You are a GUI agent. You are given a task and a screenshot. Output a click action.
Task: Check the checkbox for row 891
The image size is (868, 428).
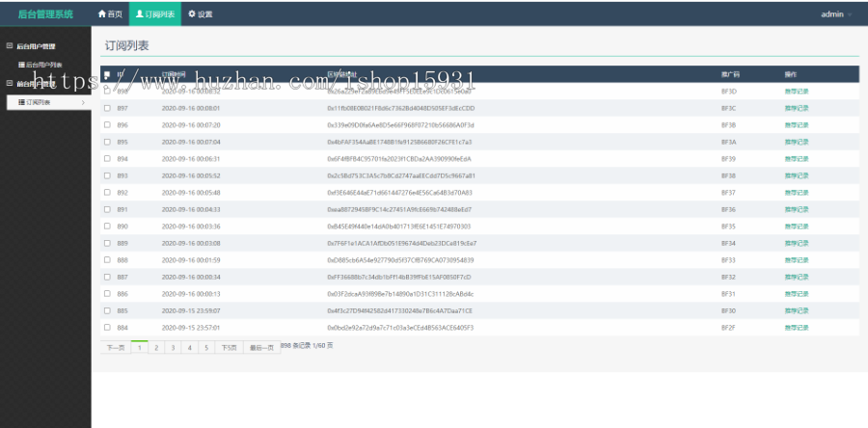tap(107, 209)
